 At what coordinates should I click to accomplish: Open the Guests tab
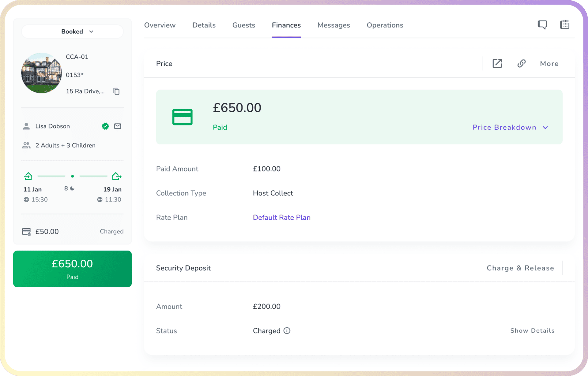(x=244, y=25)
